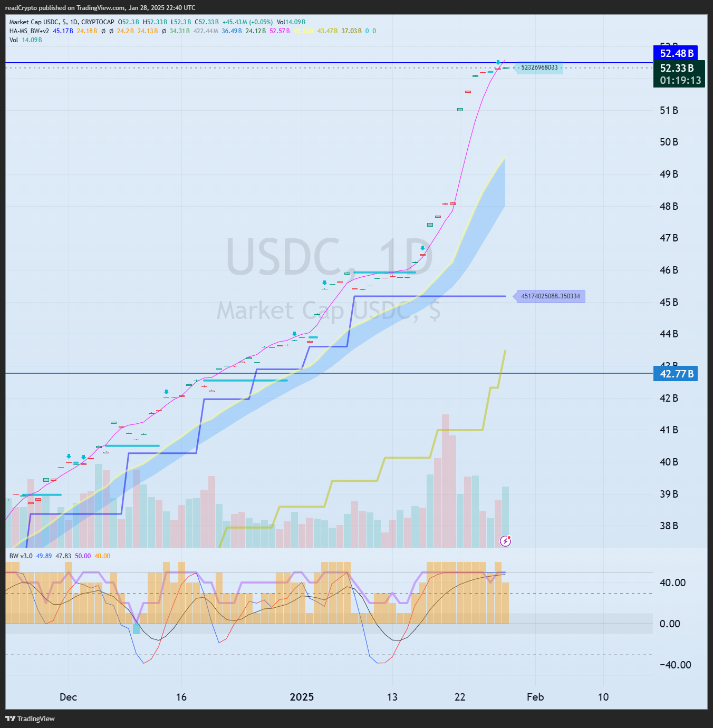Click the 2025 label on the time axis
The width and height of the screenshot is (713, 728).
pyautogui.click(x=302, y=697)
